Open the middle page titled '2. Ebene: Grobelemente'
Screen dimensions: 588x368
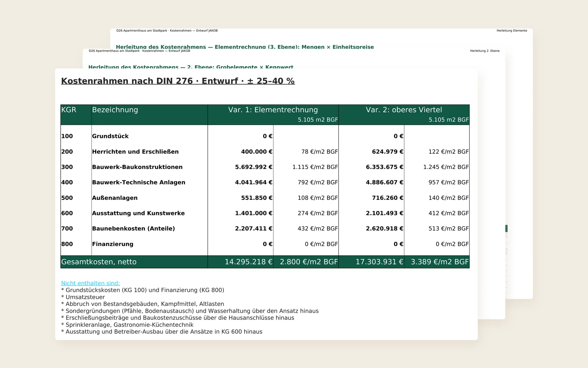coord(191,67)
